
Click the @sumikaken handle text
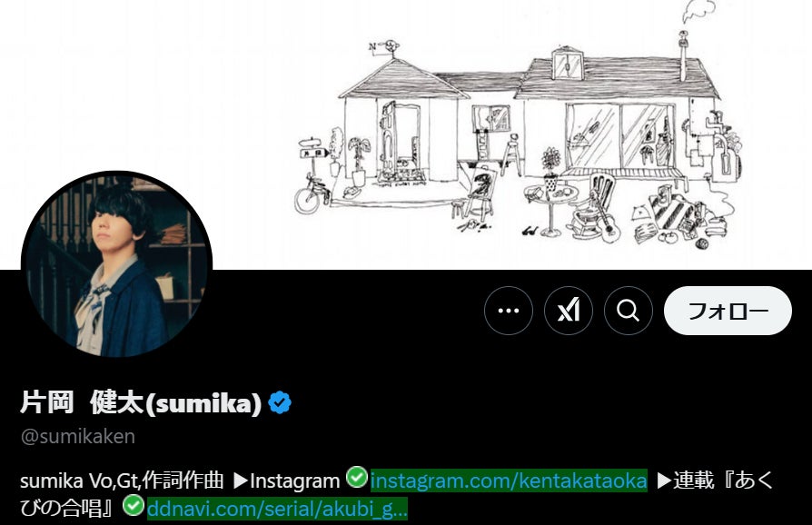coord(78,437)
